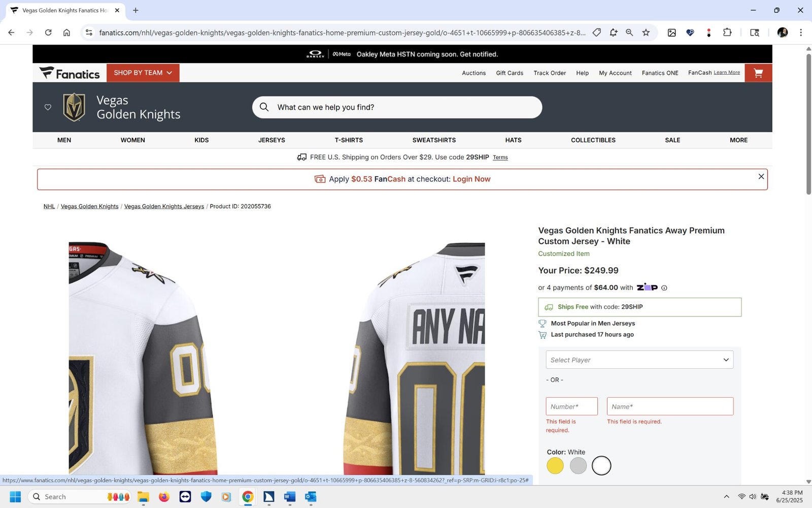Bookmark this page with the star icon
Viewport: 812px width, 508px height.
click(x=646, y=33)
